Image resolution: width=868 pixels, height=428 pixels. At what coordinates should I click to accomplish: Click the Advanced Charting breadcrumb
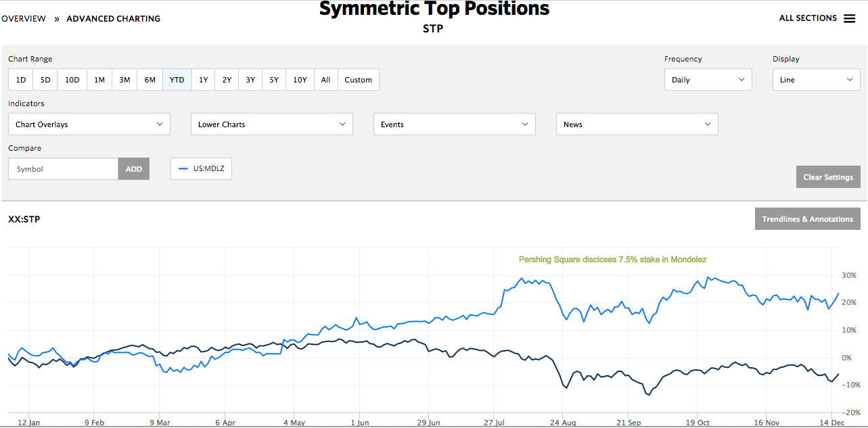(114, 19)
